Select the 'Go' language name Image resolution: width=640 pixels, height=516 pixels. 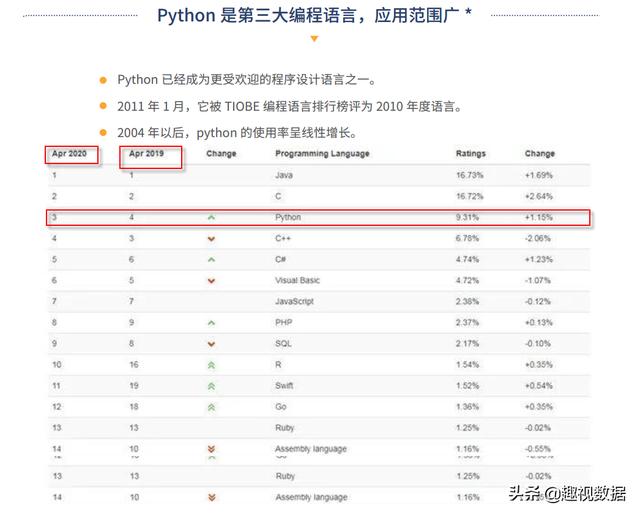(x=280, y=407)
